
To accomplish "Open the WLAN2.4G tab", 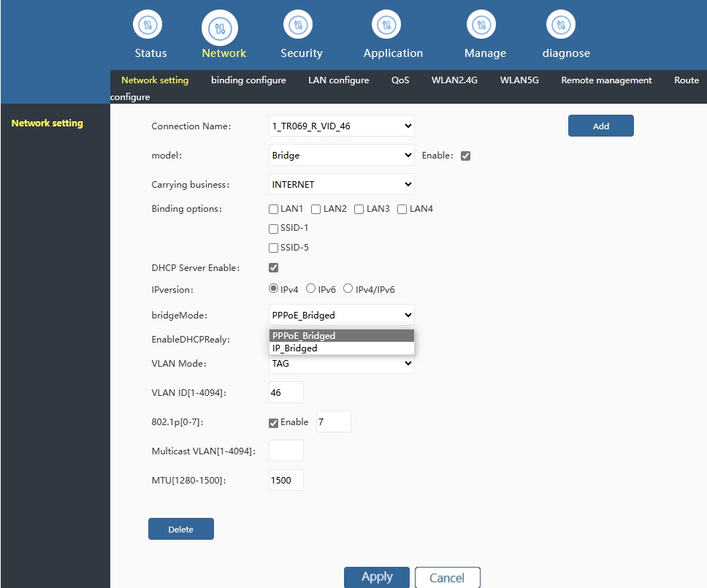I will pyautogui.click(x=454, y=80).
